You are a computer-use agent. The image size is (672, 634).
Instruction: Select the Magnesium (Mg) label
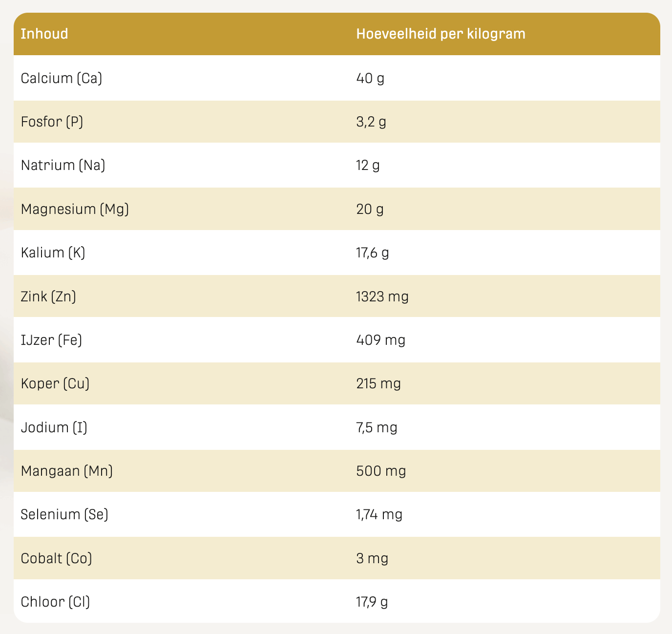75,209
